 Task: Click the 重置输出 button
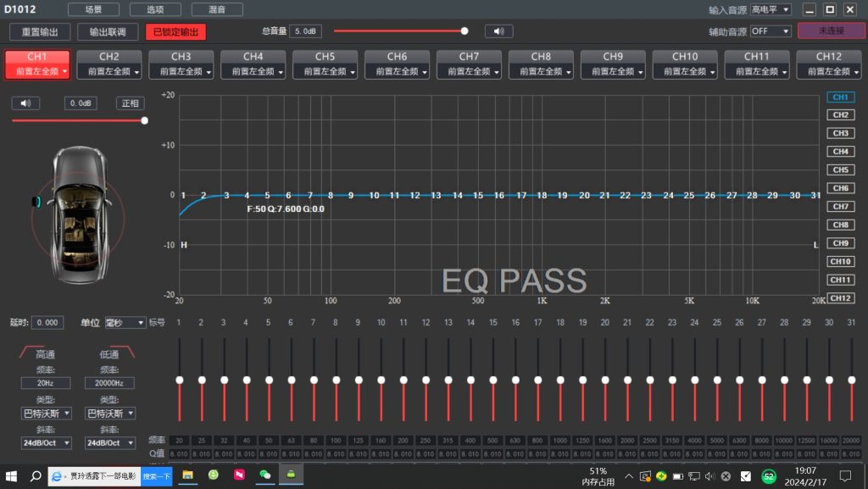40,31
